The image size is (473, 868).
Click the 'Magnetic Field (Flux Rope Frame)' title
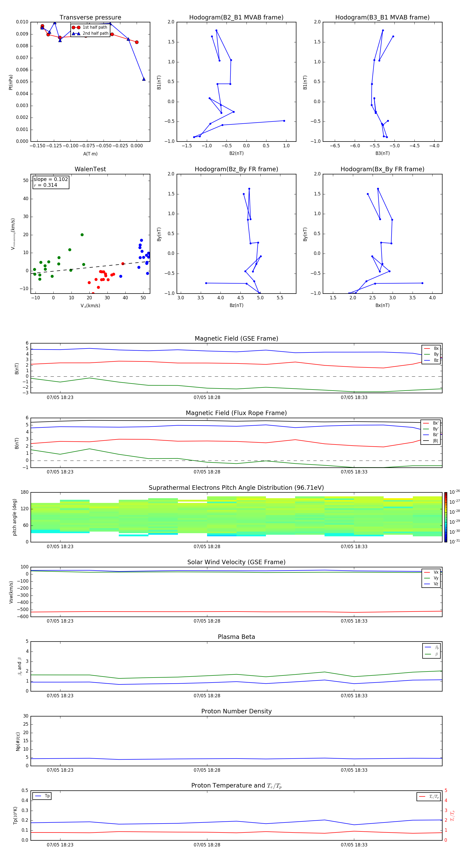236,413
